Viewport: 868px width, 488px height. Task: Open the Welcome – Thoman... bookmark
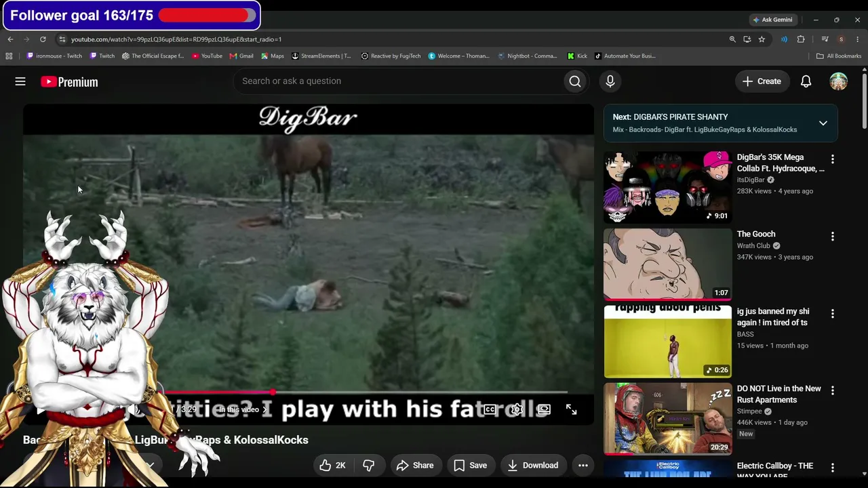[458, 56]
